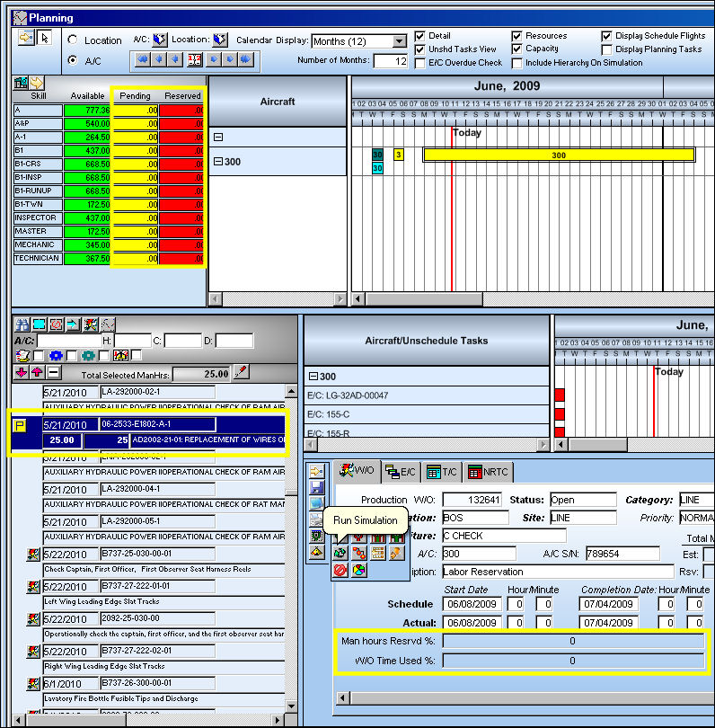Click the Production W/O number field
This screenshot has height=728, width=715.
pos(472,500)
